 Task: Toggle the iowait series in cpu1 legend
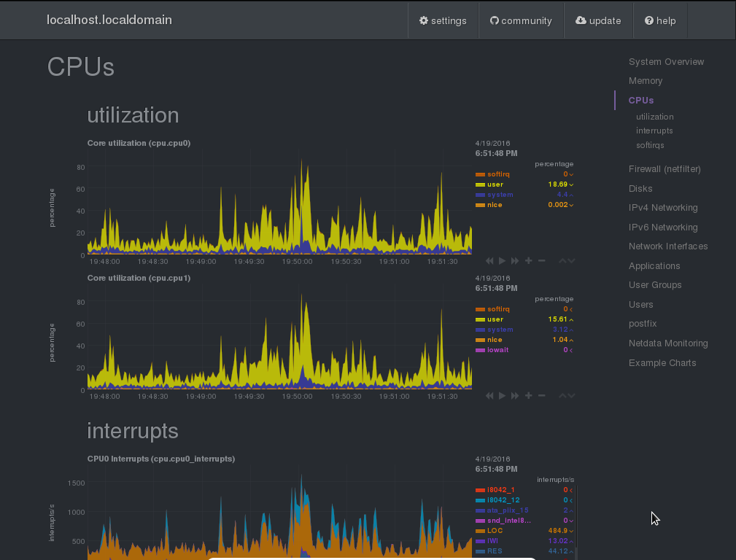[497, 350]
